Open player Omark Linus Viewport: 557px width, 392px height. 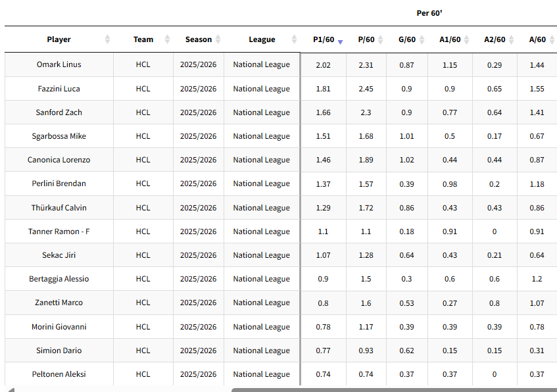coord(59,64)
